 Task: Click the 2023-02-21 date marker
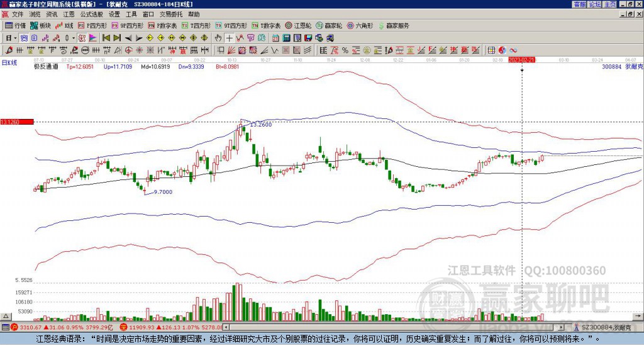click(x=521, y=60)
